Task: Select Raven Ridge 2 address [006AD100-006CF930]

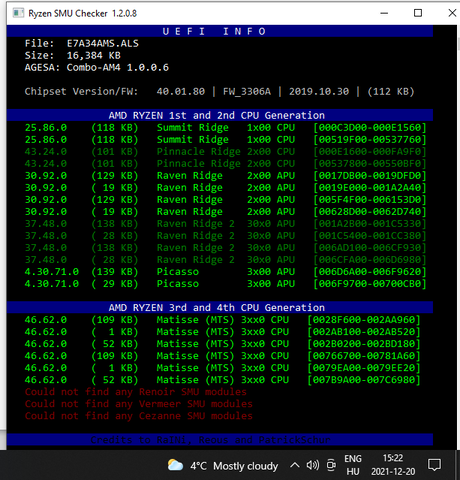Action: click(370, 248)
